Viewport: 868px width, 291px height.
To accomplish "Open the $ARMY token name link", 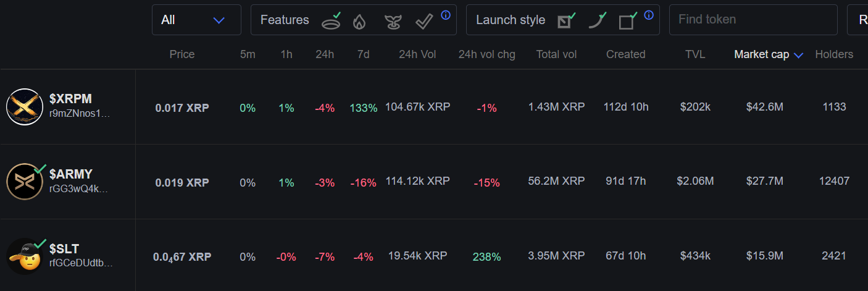I will coord(71,174).
